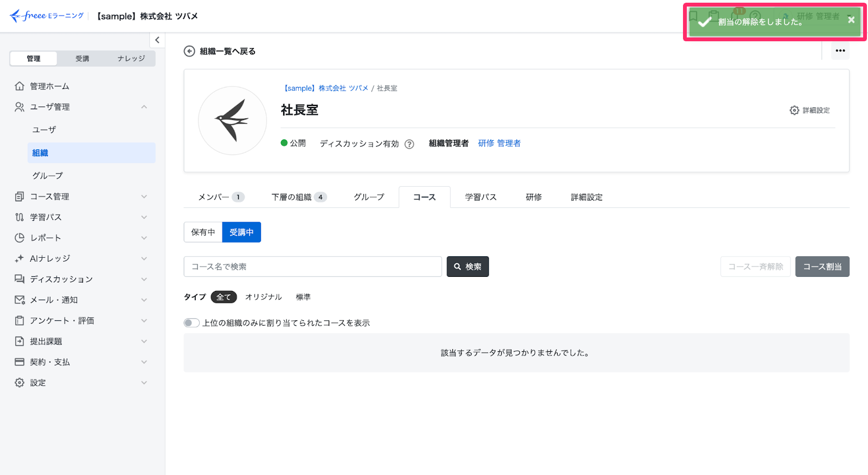
Task: Select 組織 in the sidebar
Action: (x=91, y=153)
